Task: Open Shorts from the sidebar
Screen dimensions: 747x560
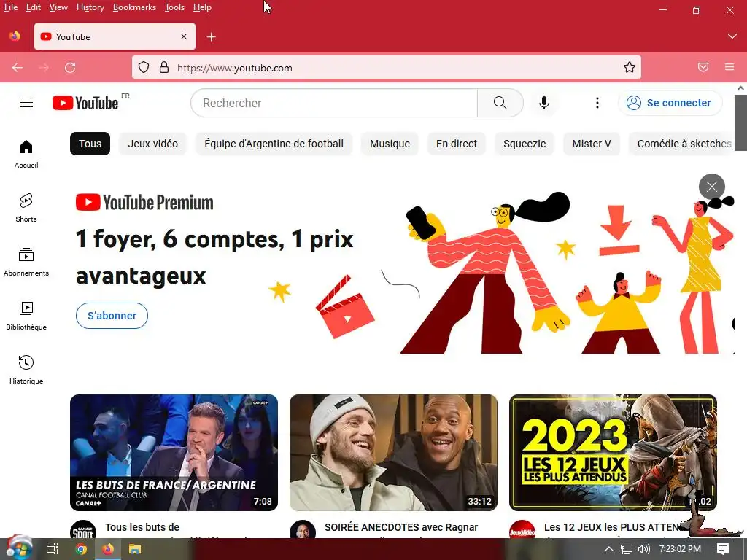Action: [26, 208]
